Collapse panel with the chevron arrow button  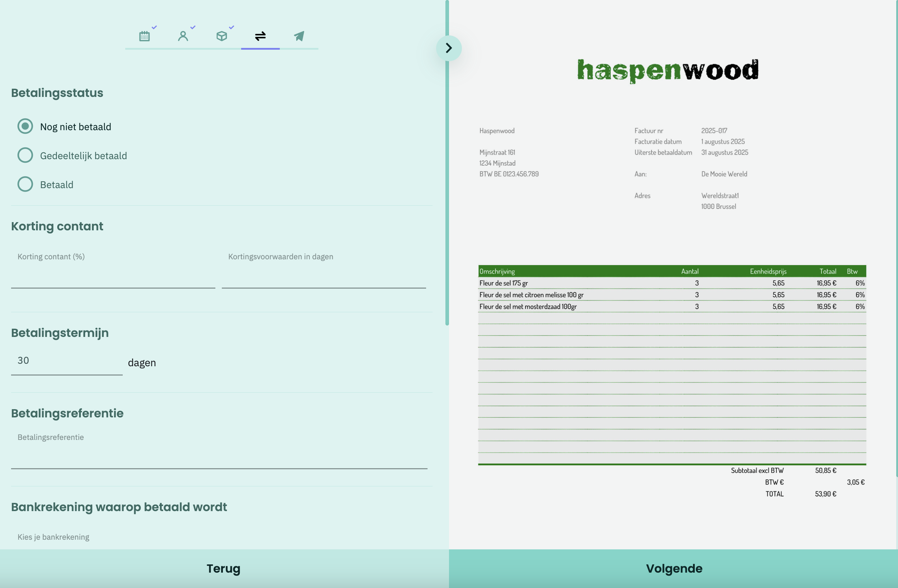click(x=449, y=48)
